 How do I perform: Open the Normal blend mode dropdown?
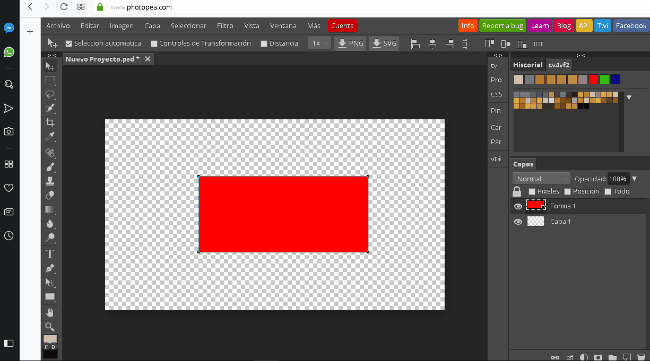pos(541,179)
